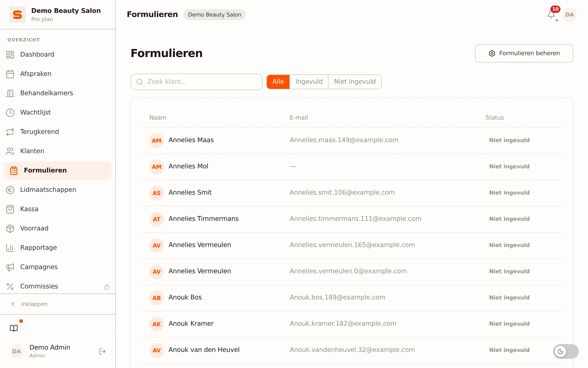Click the salon S logo
The height and width of the screenshot is (368, 588).
17,14
